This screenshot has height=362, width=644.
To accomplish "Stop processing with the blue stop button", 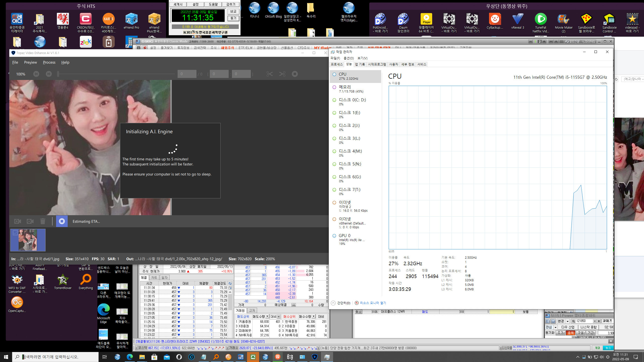I will pos(62,221).
